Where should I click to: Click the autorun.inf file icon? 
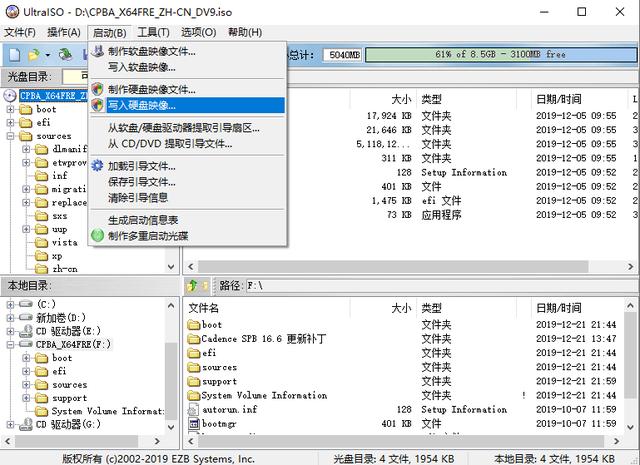pos(193,409)
